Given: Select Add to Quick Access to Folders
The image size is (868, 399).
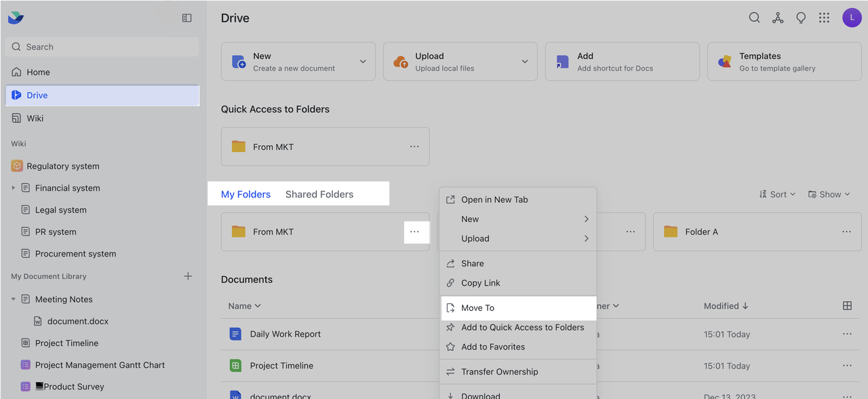Looking at the screenshot, I should 518,327.
